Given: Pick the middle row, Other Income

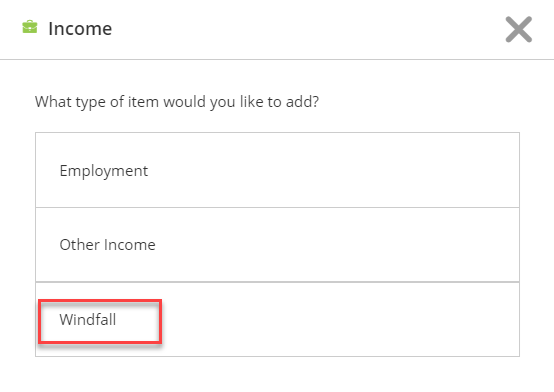Looking at the screenshot, I should click(x=277, y=245).
